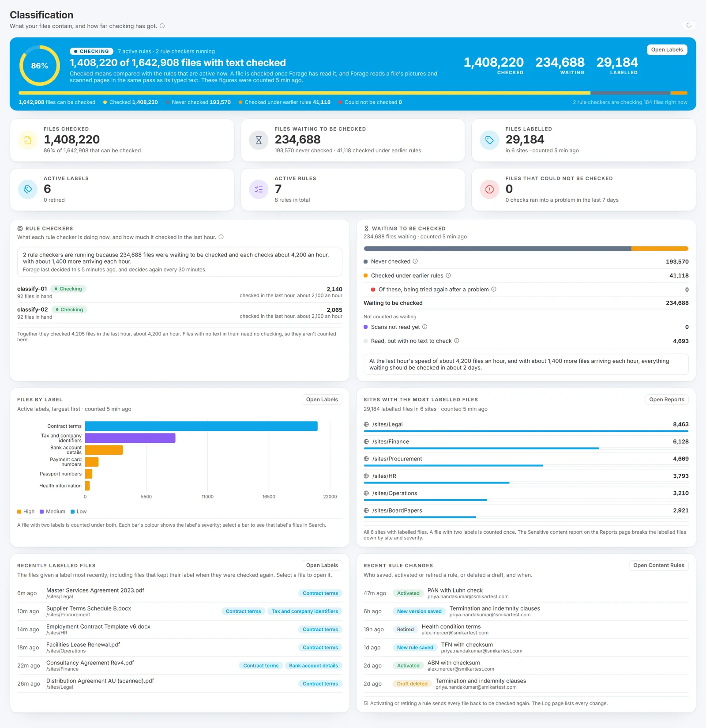The height and width of the screenshot is (728, 706).
Task: Click the /sites/HR row
Action: click(x=526, y=478)
